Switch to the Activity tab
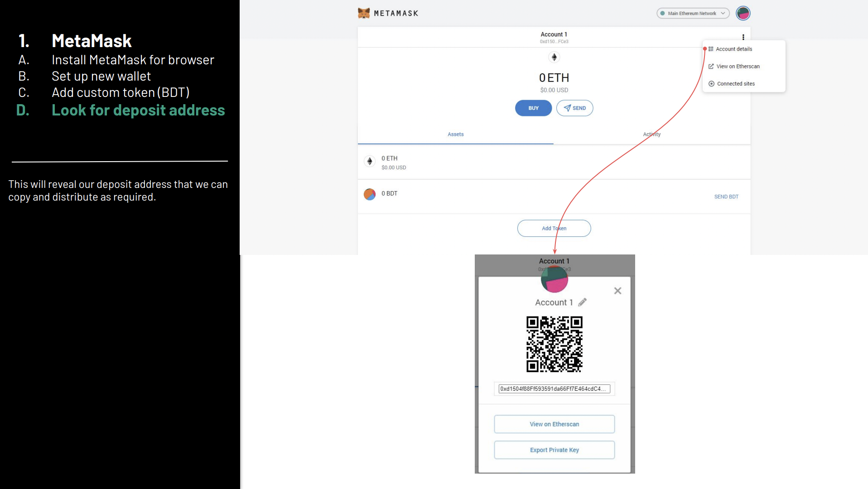 pos(652,134)
